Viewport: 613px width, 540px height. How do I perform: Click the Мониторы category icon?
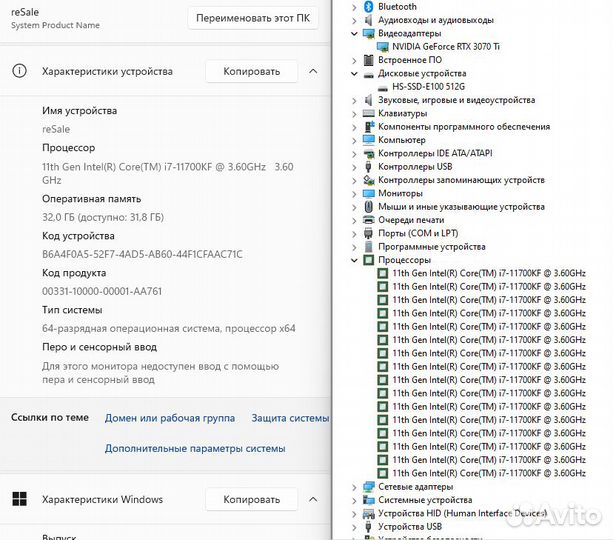coord(369,194)
